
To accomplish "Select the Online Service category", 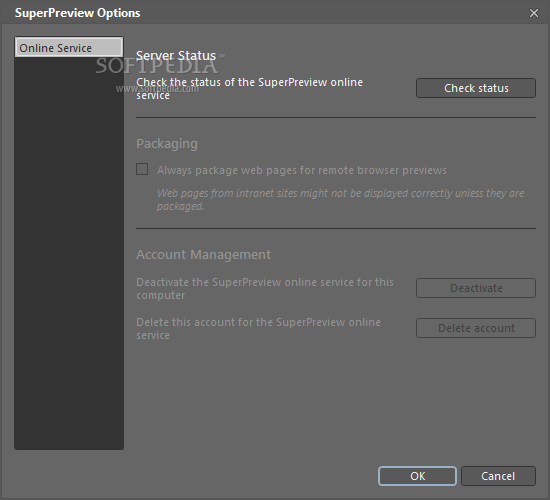I will tap(69, 47).
